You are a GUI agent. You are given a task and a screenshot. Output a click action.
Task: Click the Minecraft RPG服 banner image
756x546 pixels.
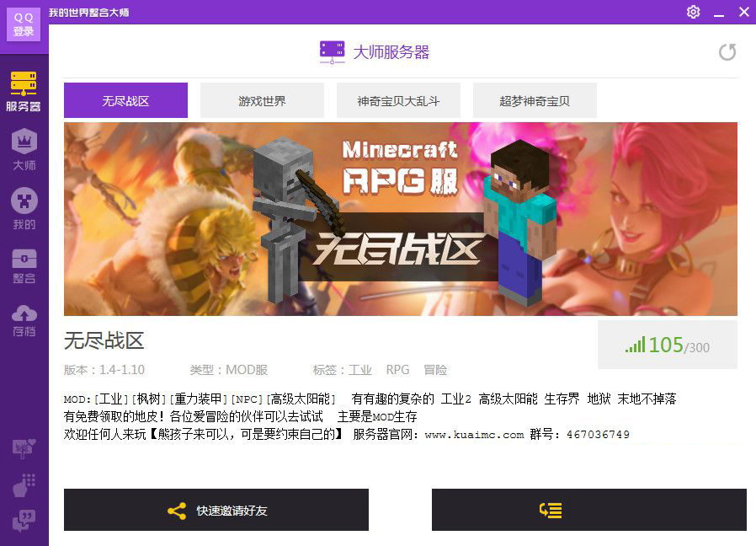[x=401, y=219]
